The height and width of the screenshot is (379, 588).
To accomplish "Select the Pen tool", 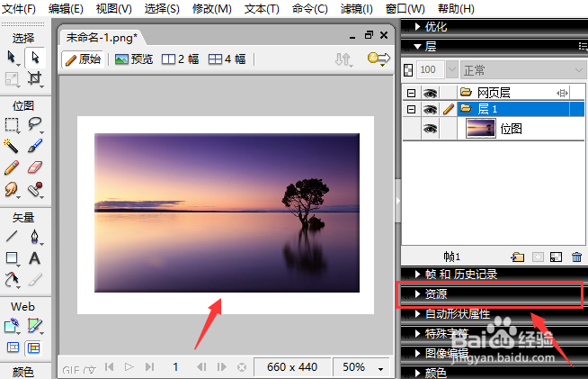I will pos(35,237).
